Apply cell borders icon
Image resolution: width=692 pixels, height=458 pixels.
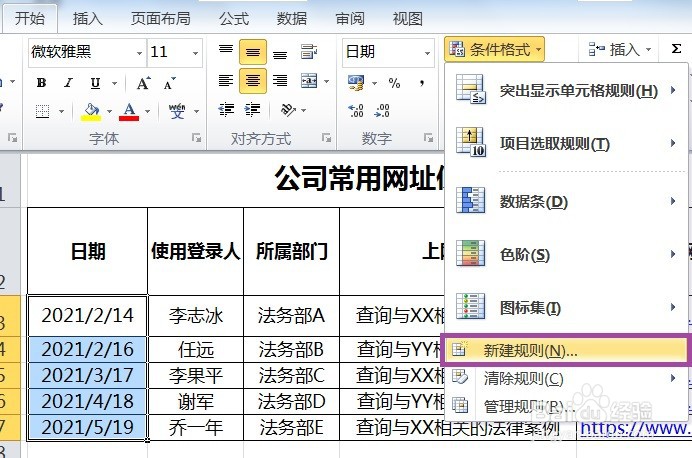[x=42, y=111]
